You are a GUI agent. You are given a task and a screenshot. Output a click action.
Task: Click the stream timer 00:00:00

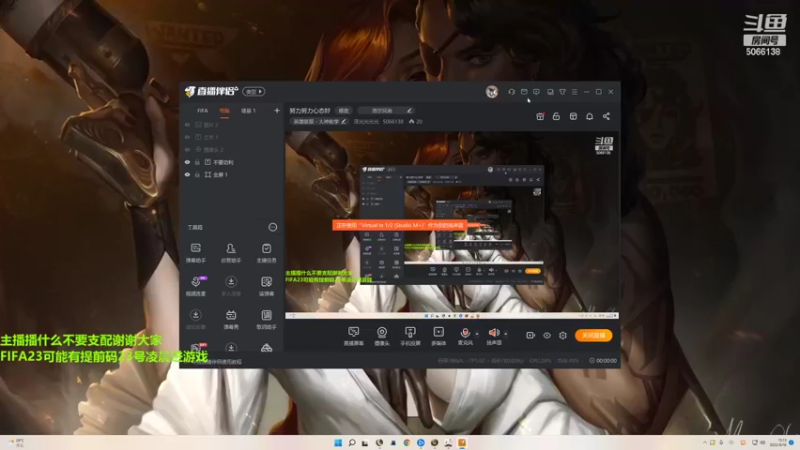point(603,360)
